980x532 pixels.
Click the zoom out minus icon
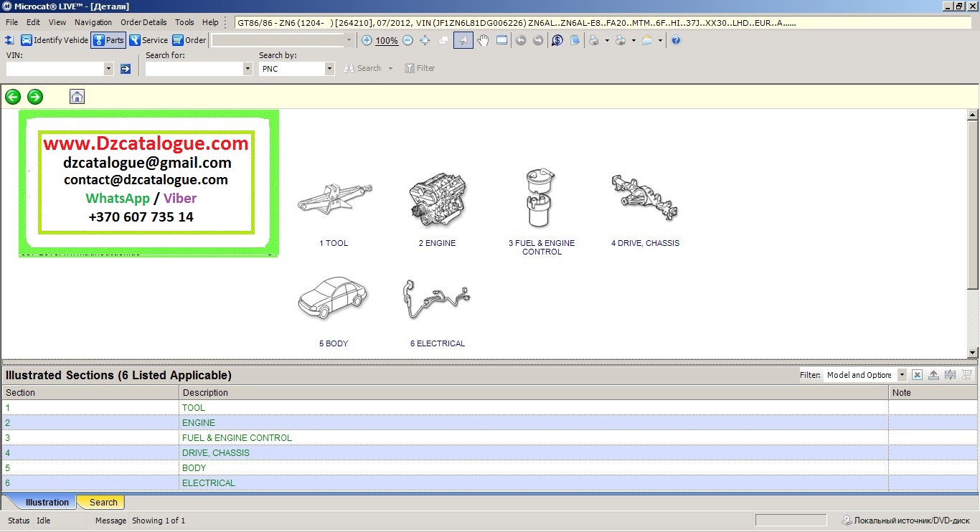(x=407, y=40)
